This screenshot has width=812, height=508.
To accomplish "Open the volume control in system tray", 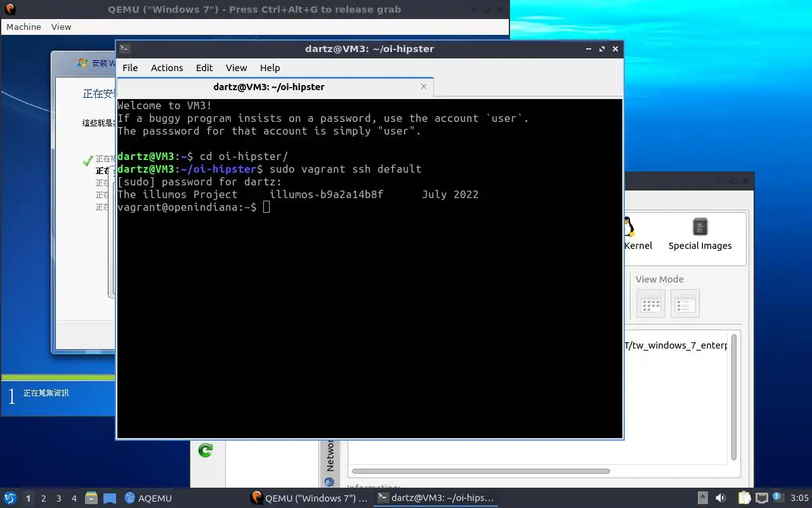I will point(721,498).
